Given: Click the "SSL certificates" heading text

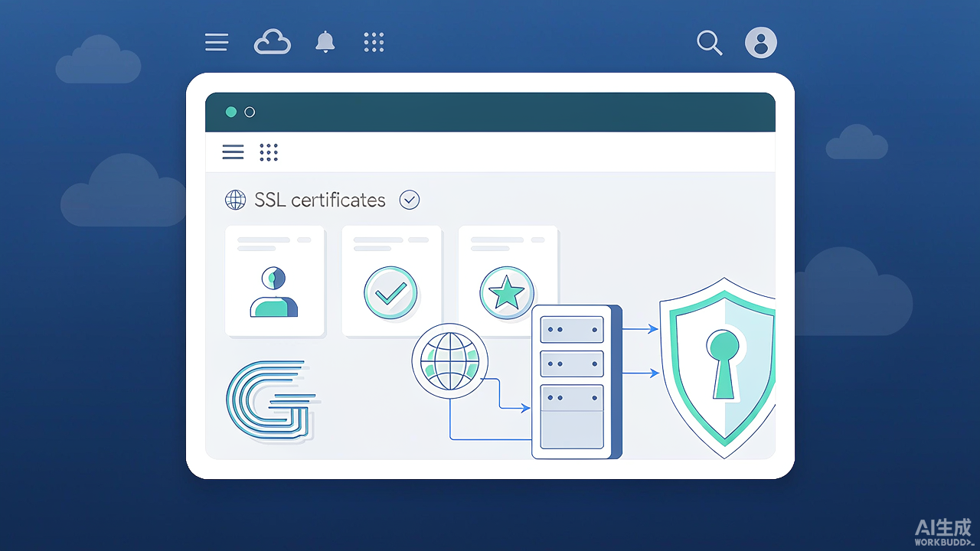Looking at the screenshot, I should pos(320,200).
